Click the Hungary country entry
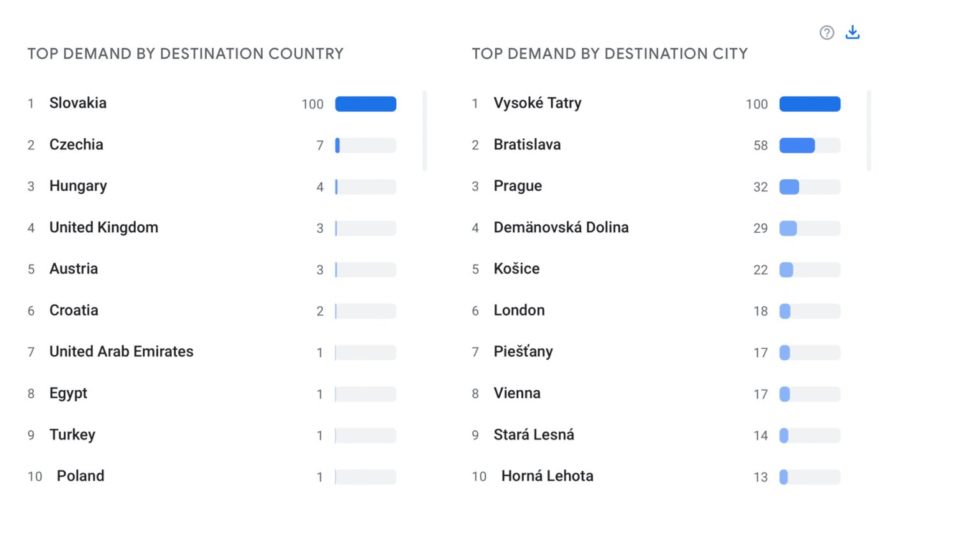This screenshot has width=980, height=551. (x=78, y=186)
